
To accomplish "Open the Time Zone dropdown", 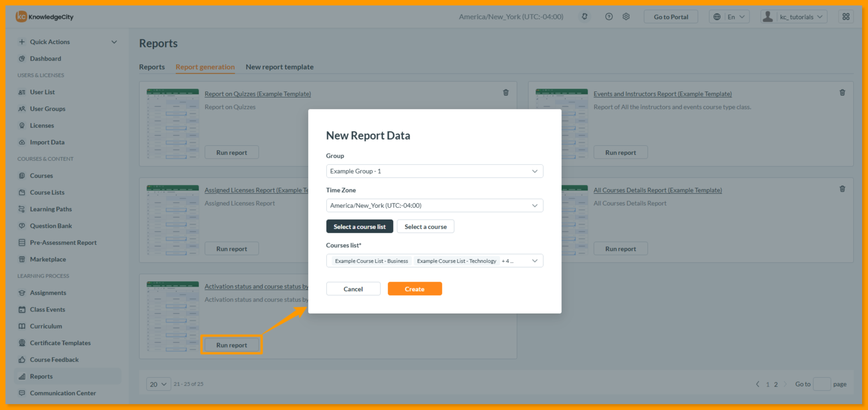I will [x=434, y=205].
